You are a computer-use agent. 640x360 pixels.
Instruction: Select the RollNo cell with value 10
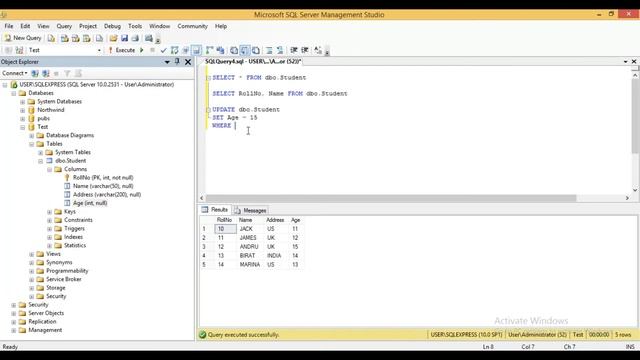click(x=225, y=229)
